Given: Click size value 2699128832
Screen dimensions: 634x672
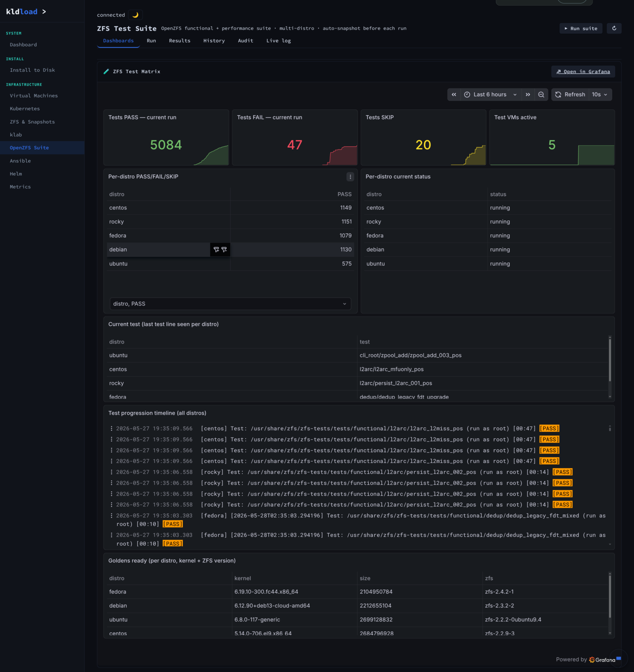Looking at the screenshot, I should click(x=376, y=620).
